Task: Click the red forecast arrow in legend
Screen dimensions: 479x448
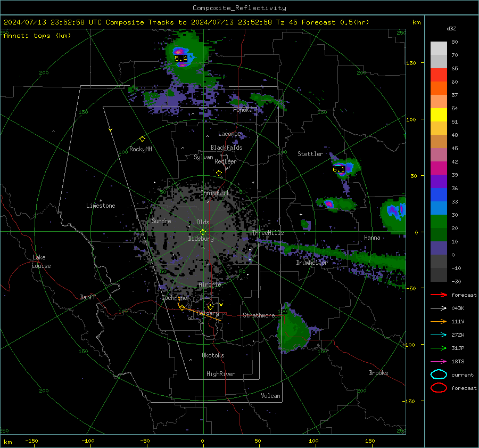Action: tap(439, 295)
